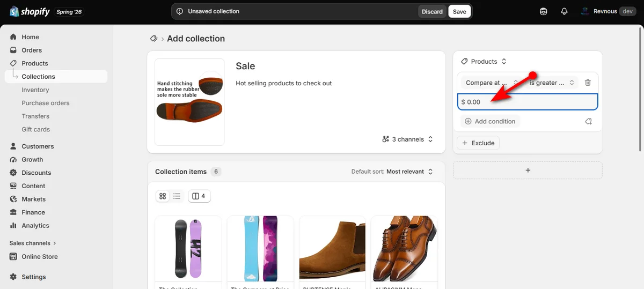Viewport: 644px width, 289px height.
Task: Click the Content icon in the sidebar
Action: pyautogui.click(x=13, y=186)
